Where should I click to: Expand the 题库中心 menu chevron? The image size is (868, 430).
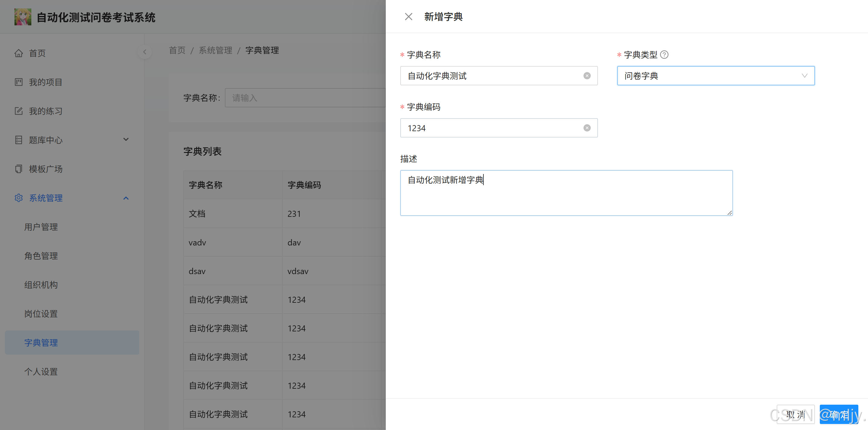[x=126, y=140]
